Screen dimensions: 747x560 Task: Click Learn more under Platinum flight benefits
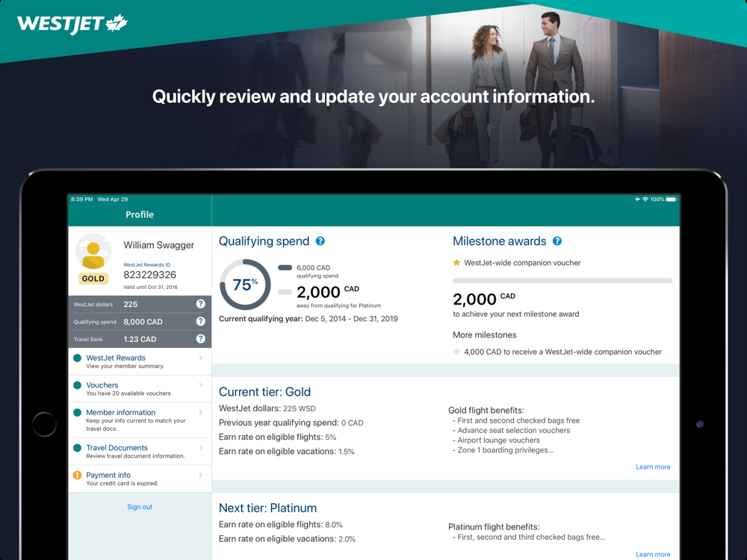pos(653,554)
